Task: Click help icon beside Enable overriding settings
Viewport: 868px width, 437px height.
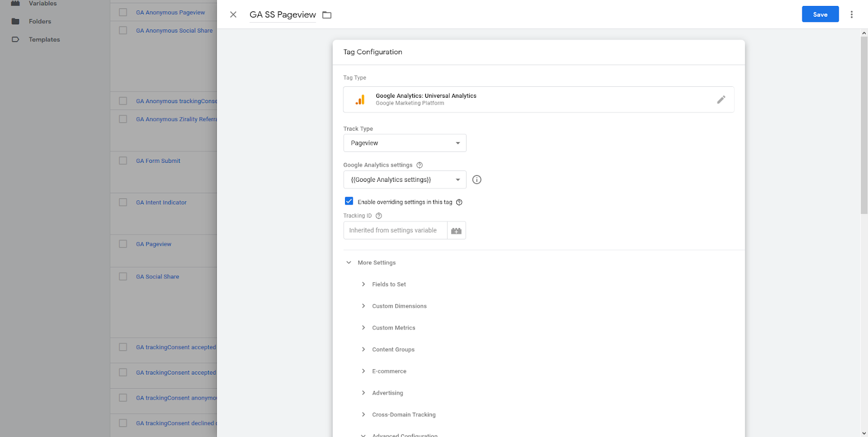Action: click(x=459, y=202)
